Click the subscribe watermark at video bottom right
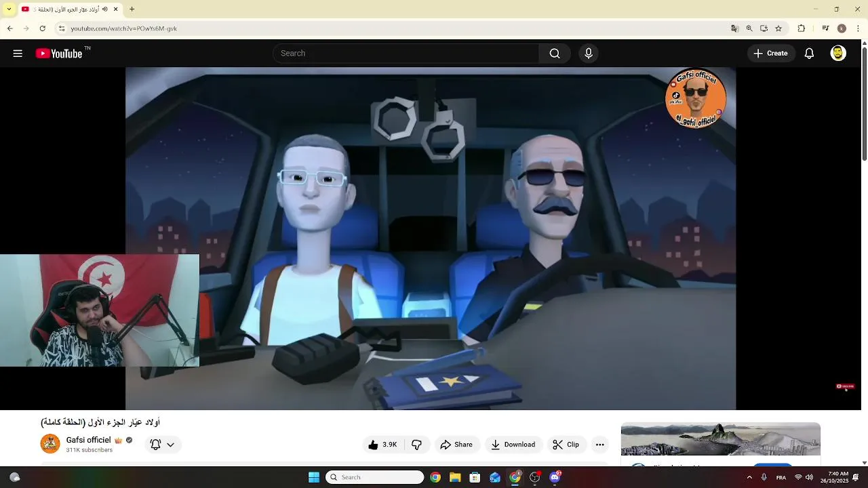 pyautogui.click(x=845, y=386)
